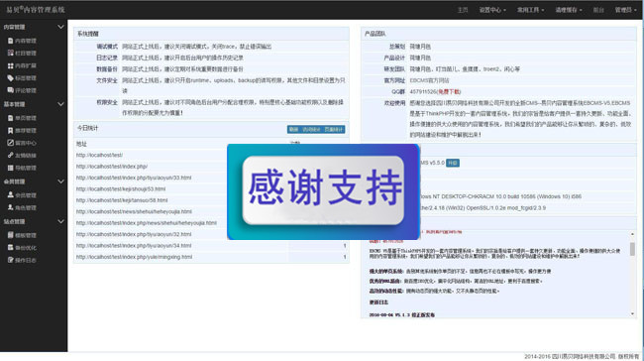Collapse the 站点管理 section chevron
The width and height of the screenshot is (644, 361).
click(60, 221)
